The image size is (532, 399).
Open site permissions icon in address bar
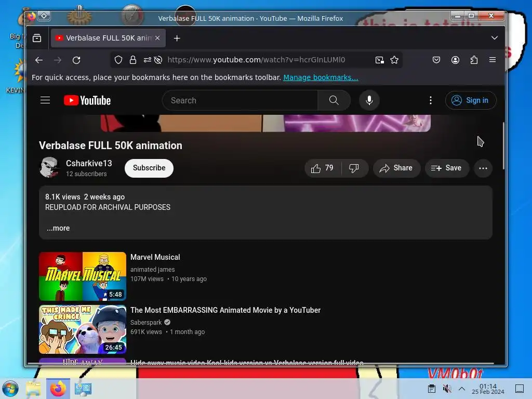pos(147,60)
